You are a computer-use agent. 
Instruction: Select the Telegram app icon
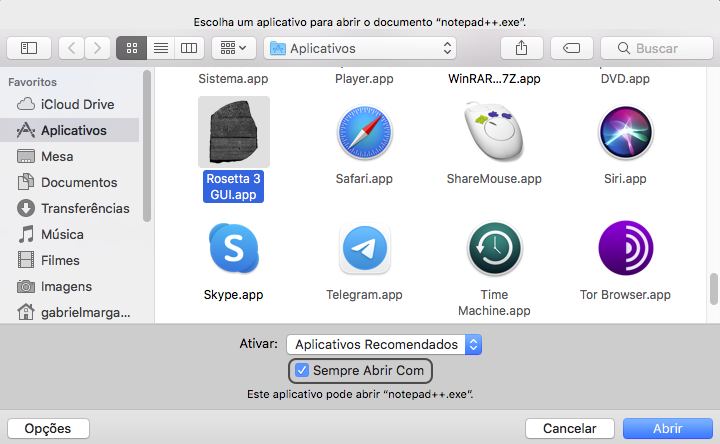[x=365, y=248]
